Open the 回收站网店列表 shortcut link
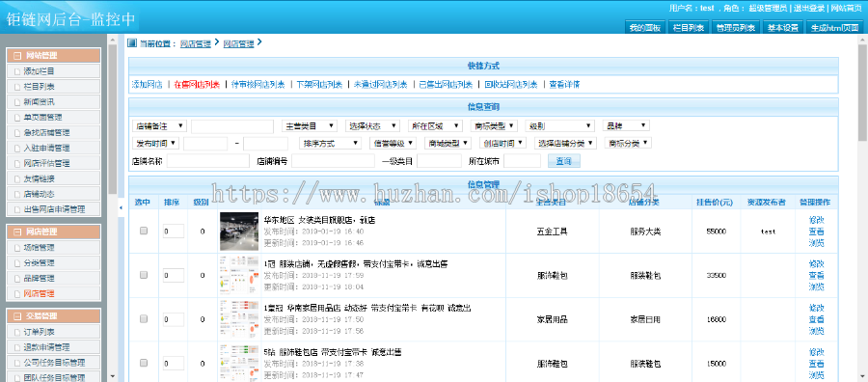868x382 pixels. tap(511, 85)
